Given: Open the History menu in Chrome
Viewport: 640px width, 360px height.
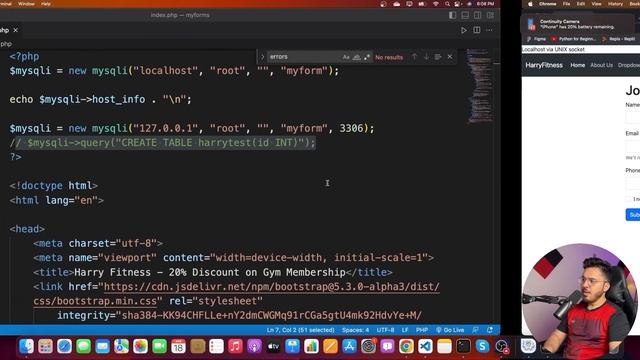Looking at the screenshot, I should coord(615,4).
